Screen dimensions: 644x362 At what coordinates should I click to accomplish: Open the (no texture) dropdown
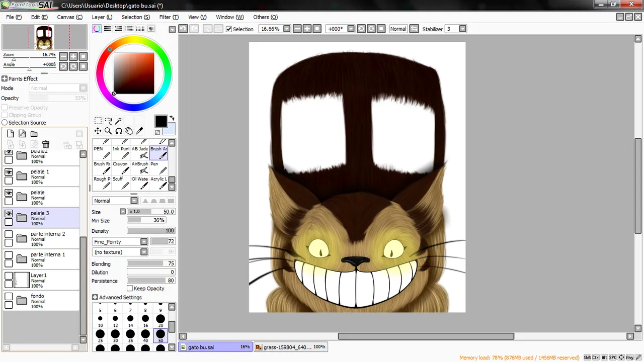(144, 252)
